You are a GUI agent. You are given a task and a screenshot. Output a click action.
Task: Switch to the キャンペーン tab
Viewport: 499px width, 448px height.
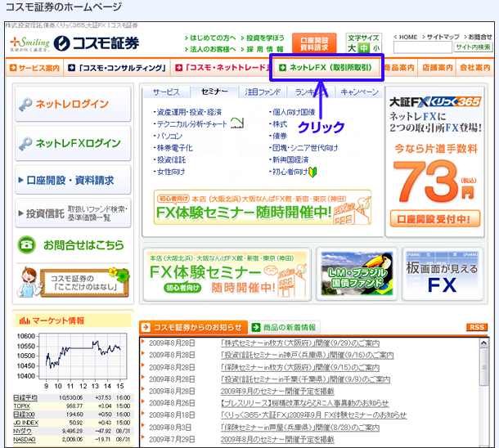point(360,92)
